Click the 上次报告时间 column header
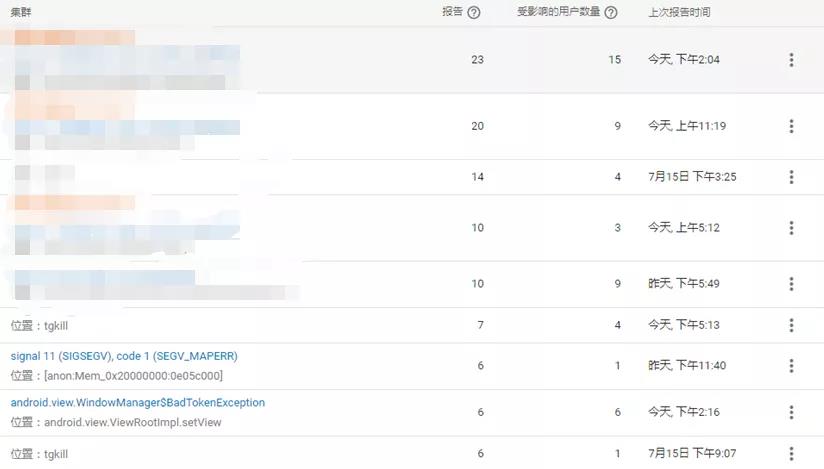 coord(679,12)
